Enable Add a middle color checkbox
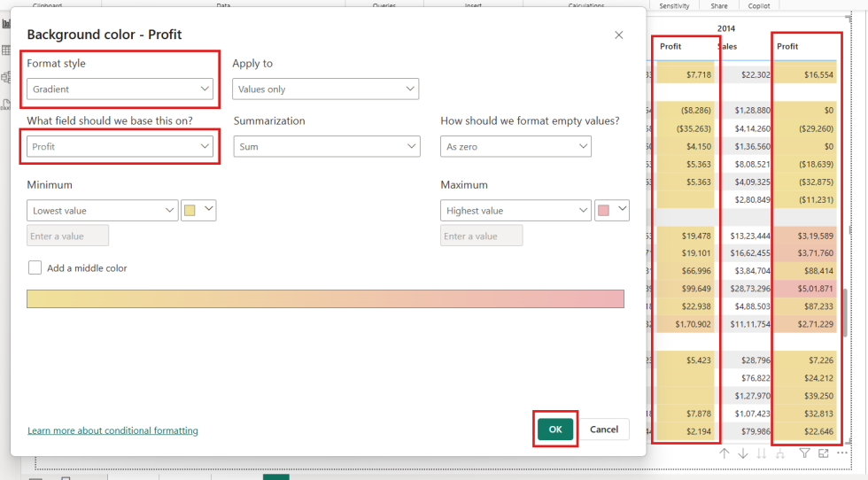868x480 pixels. coord(35,267)
